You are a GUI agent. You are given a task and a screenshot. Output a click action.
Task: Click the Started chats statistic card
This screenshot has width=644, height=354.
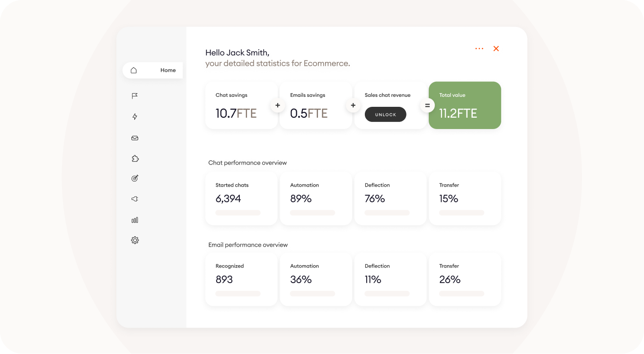(x=241, y=199)
